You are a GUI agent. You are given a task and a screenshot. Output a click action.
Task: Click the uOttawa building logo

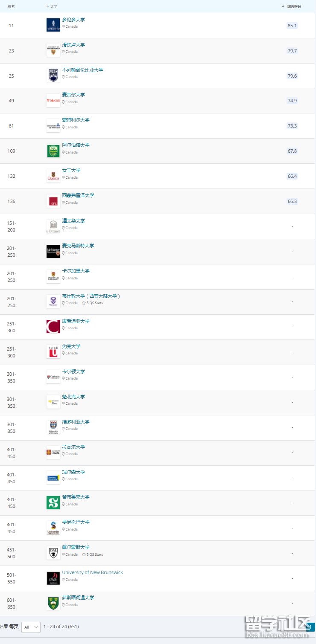(53, 226)
